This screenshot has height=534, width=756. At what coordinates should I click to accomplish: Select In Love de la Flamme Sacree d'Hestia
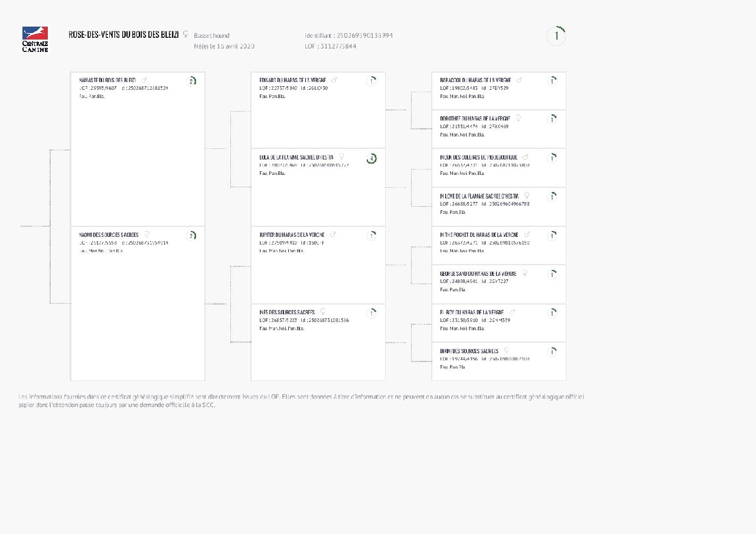480,196
